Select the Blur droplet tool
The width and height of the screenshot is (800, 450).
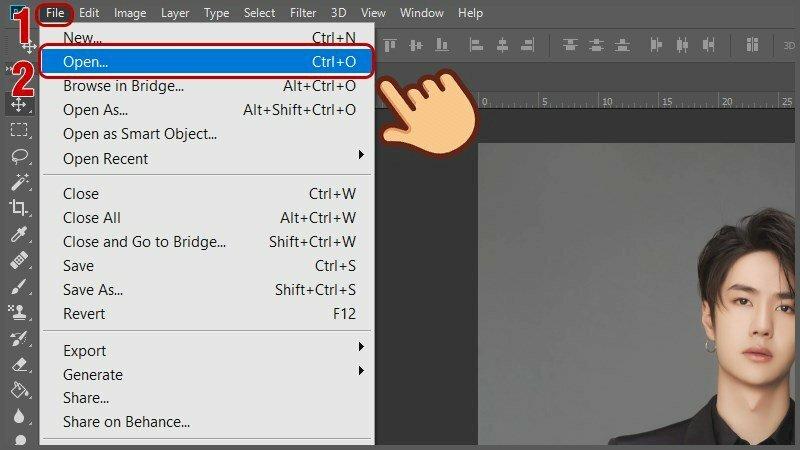[x=19, y=416]
